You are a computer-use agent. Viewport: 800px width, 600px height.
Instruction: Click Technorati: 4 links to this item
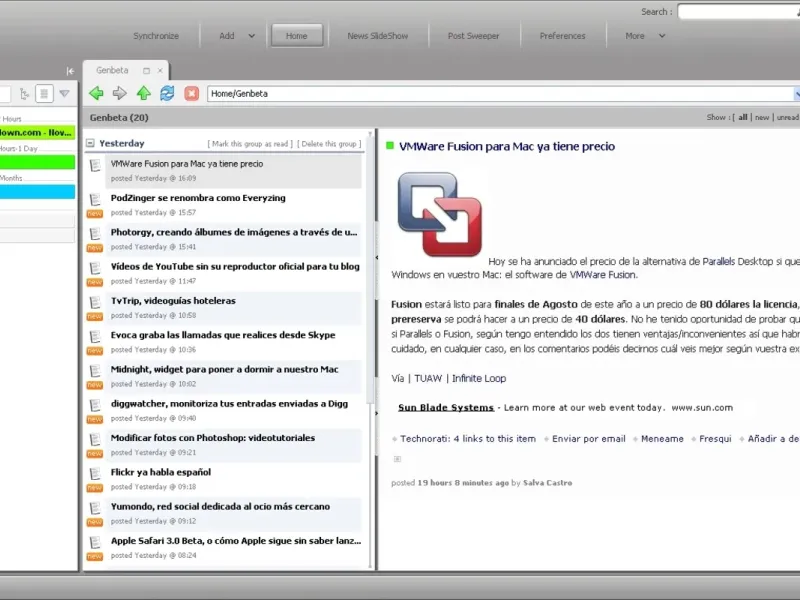pos(468,439)
